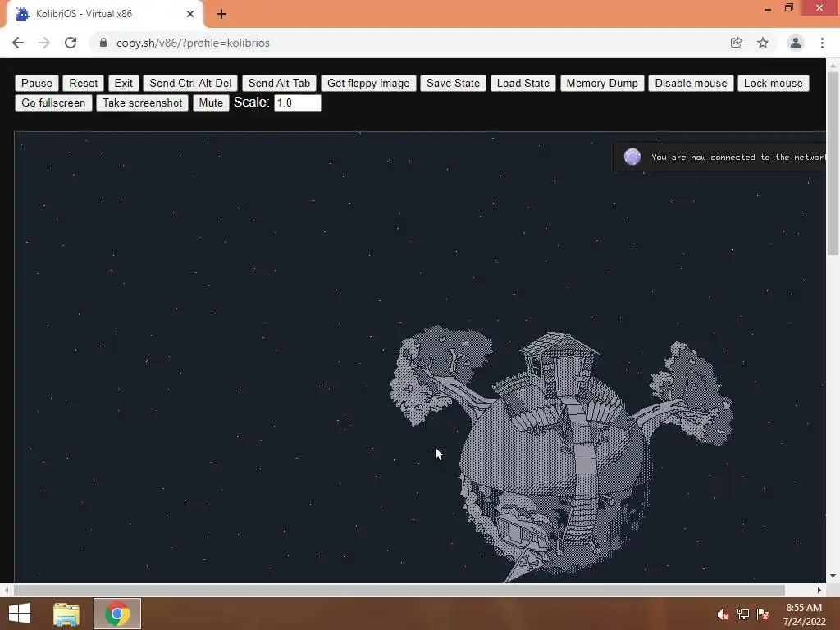Viewport: 840px width, 630px height.
Task: Open a new browser tab
Action: click(x=221, y=14)
